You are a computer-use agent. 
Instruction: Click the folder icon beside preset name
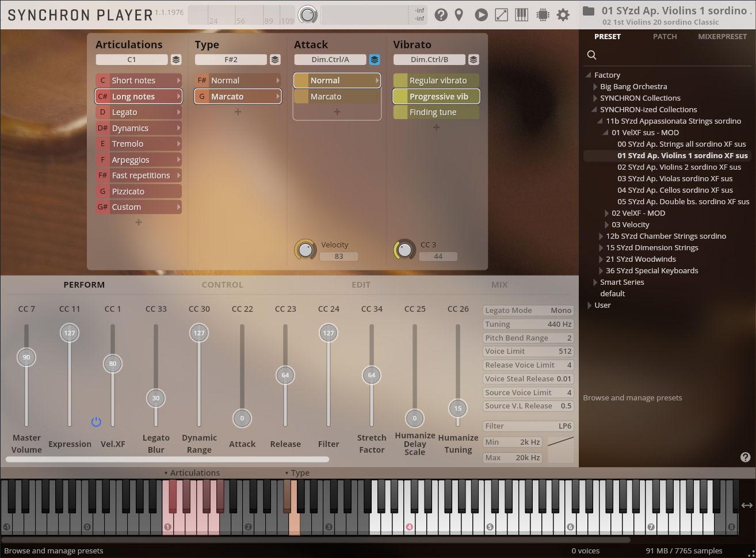tap(588, 11)
